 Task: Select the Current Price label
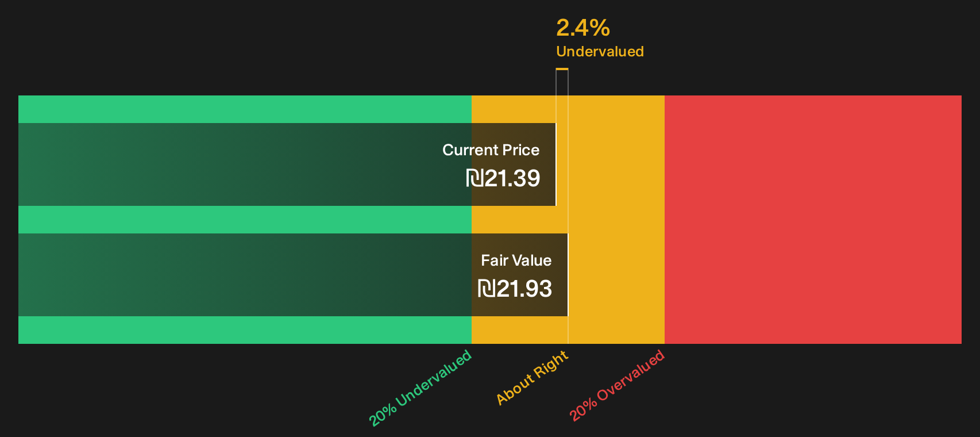point(491,150)
